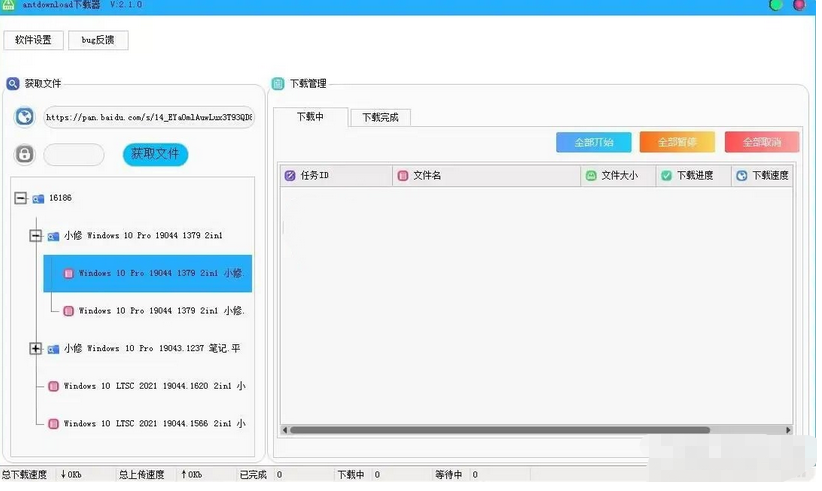Click the Baidu pan URL input field
Viewport: 822px width, 491px height.
pos(148,117)
